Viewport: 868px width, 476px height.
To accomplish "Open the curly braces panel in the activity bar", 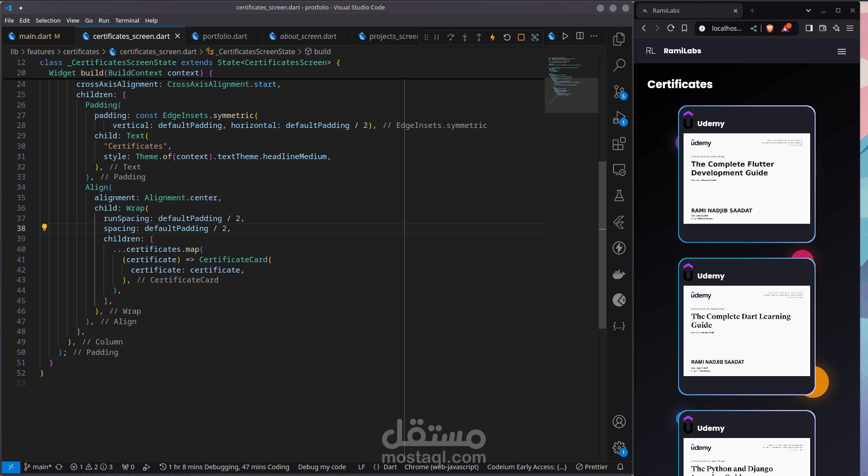I will pos(619,326).
